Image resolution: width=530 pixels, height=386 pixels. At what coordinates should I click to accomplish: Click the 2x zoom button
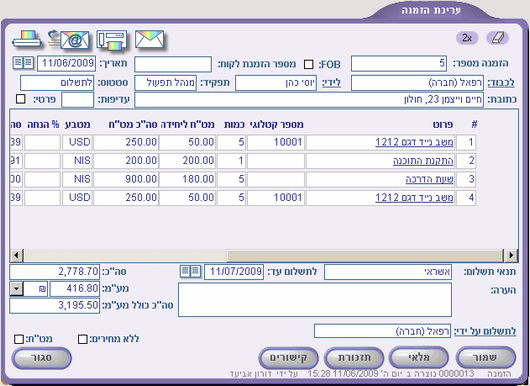[x=467, y=38]
